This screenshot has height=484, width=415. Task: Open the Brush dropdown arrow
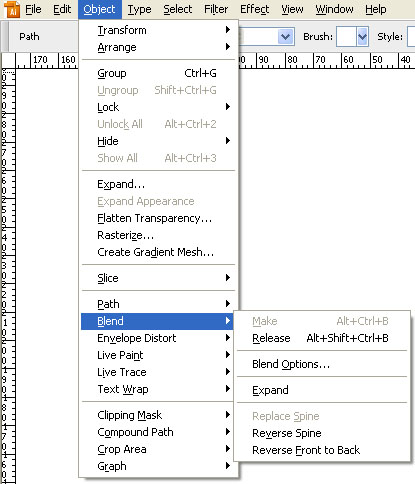(x=362, y=36)
